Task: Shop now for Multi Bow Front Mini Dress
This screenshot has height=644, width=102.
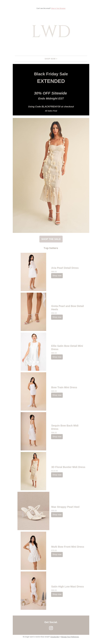Action: (x=57, y=554)
